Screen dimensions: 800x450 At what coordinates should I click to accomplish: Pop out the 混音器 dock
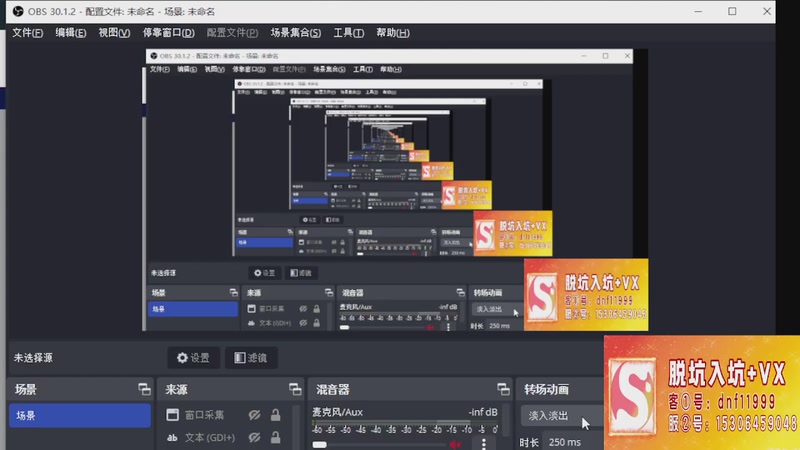pyautogui.click(x=503, y=389)
